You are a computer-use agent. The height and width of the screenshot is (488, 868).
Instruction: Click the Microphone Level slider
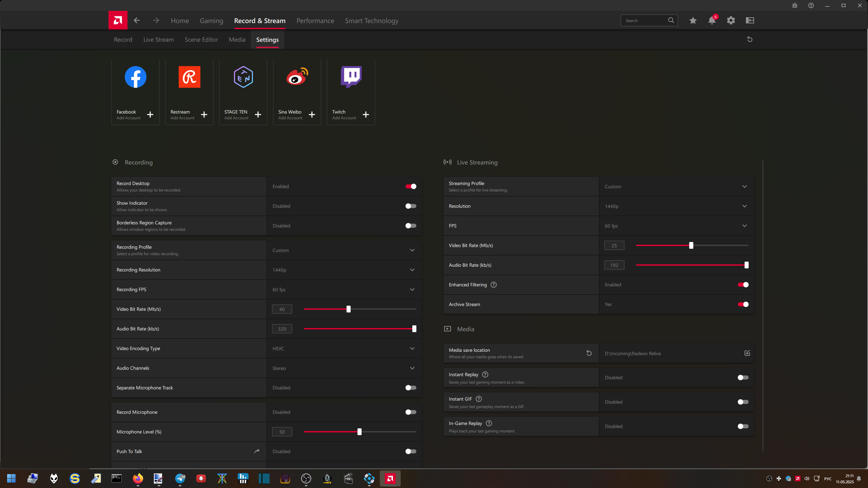click(x=359, y=432)
